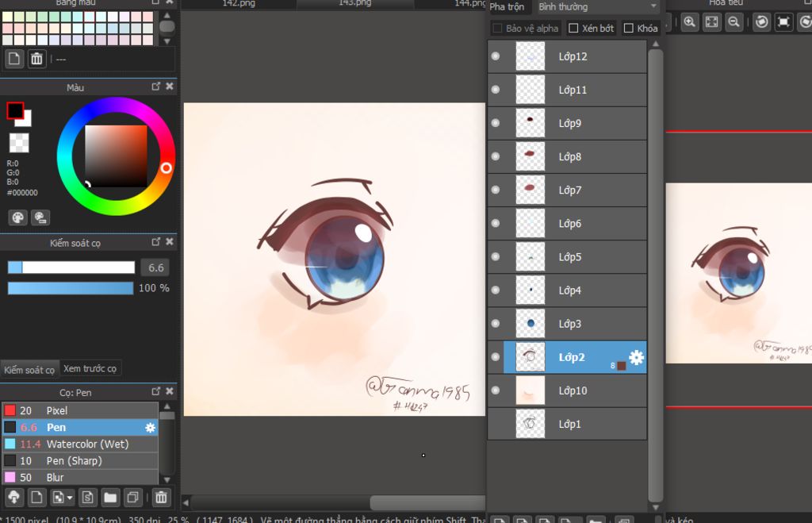Delete color from palette with trash icon
This screenshot has width=812, height=523.
(36, 59)
